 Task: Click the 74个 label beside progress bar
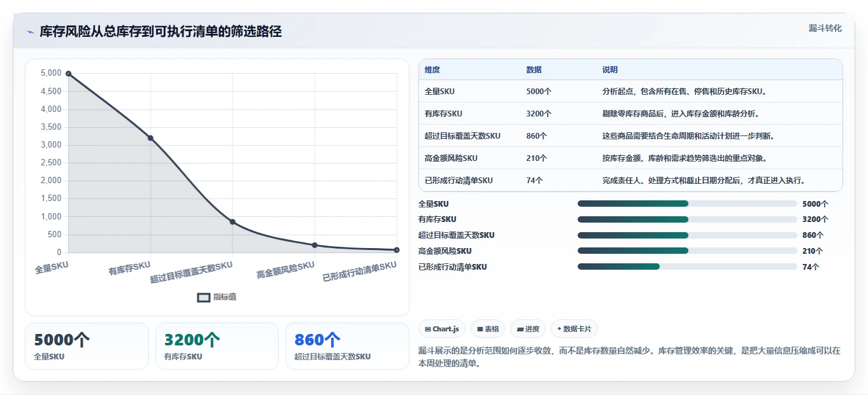click(811, 267)
